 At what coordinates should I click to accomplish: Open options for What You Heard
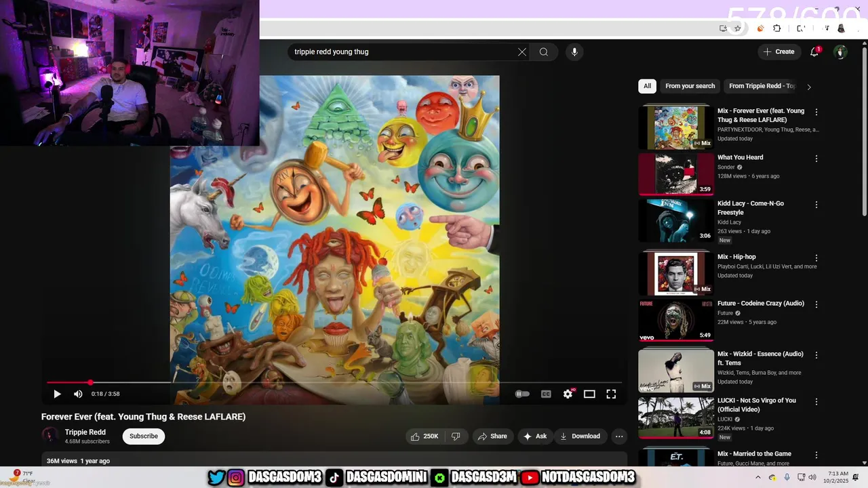[816, 159]
